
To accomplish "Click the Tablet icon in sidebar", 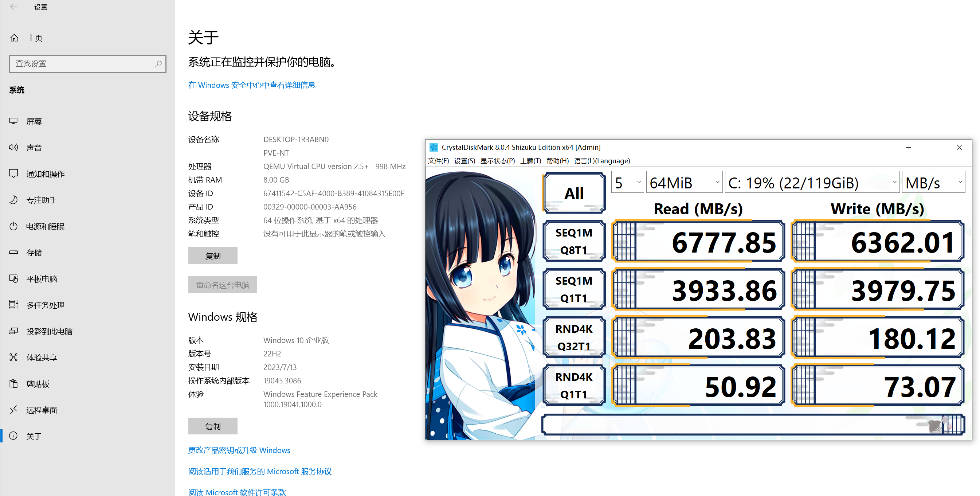I will (x=13, y=279).
